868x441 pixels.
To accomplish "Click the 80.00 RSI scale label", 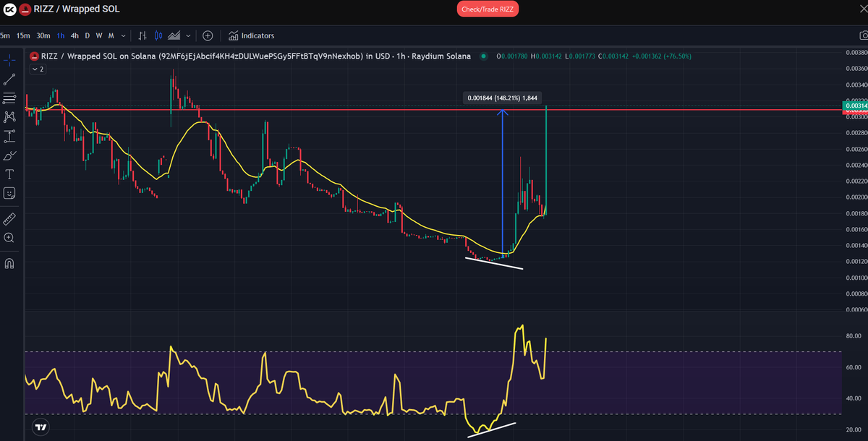I will tap(853, 336).
